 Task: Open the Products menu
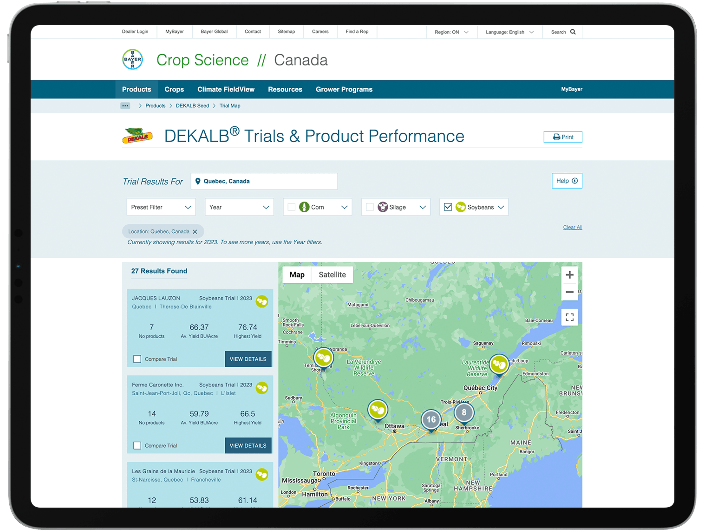[136, 89]
